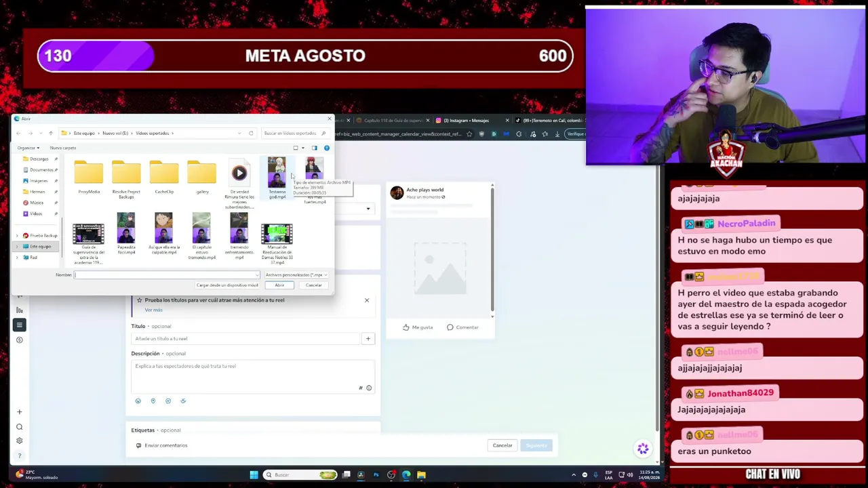868x488 pixels.
Task: Open the file name history dropdown
Action: pos(257,274)
